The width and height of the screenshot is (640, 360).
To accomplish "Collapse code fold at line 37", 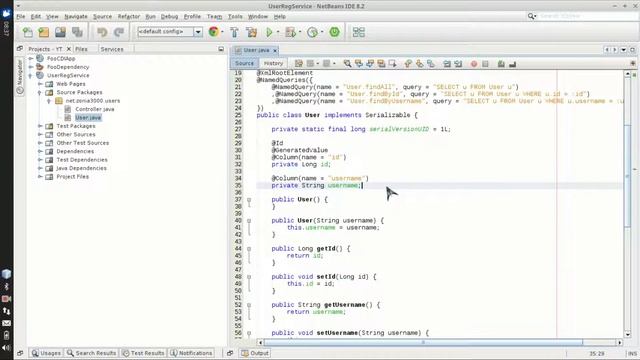I will pos(249,200).
